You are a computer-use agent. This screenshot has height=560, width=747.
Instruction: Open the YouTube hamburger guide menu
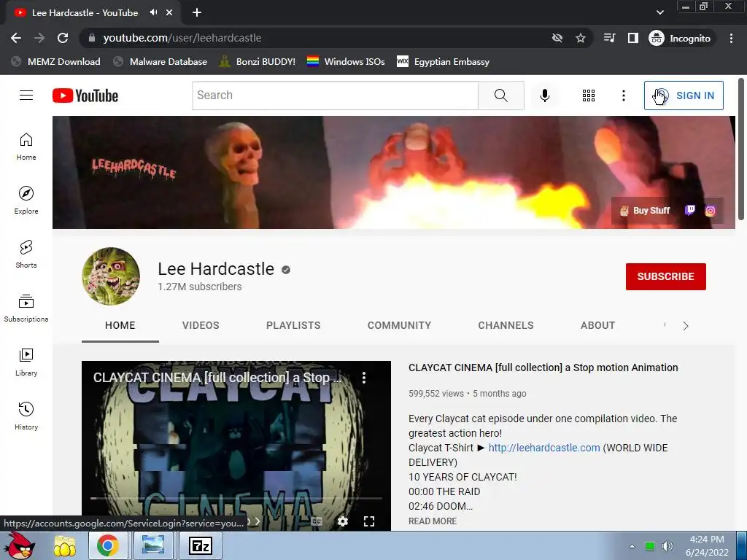click(26, 96)
